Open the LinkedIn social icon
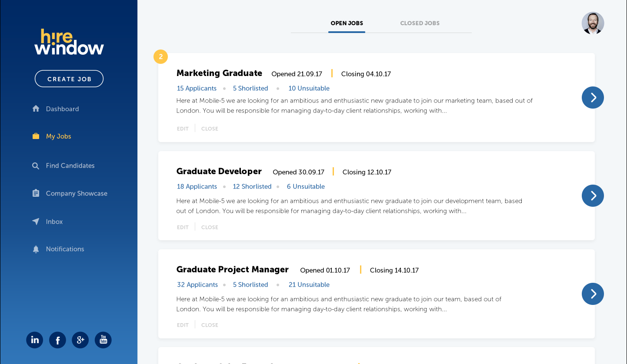Image resolution: width=627 pixels, height=364 pixels. pos(34,340)
